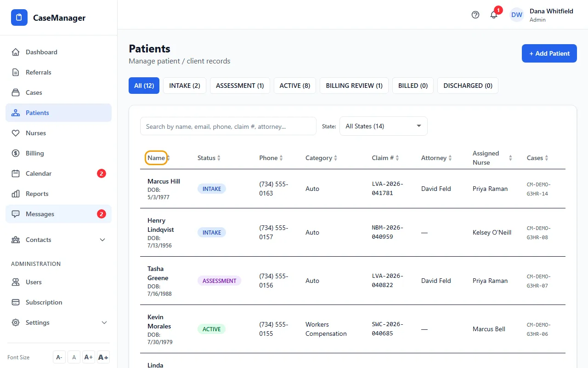This screenshot has height=368, width=588.
Task: Select the BILLED (0) filter tab
Action: point(413,86)
